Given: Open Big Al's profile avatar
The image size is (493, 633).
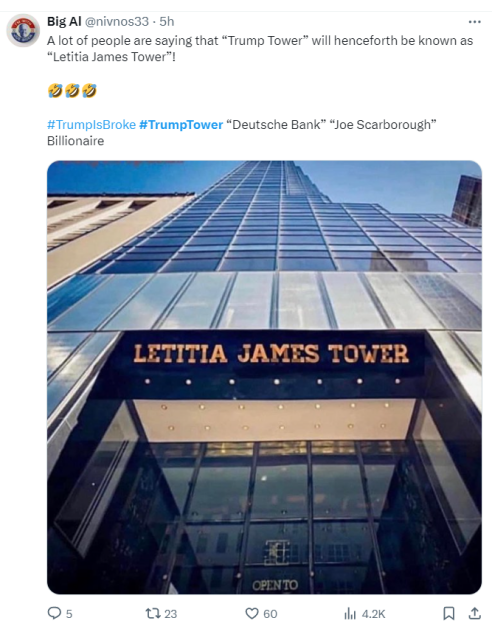Looking at the screenshot, I should point(23,30).
